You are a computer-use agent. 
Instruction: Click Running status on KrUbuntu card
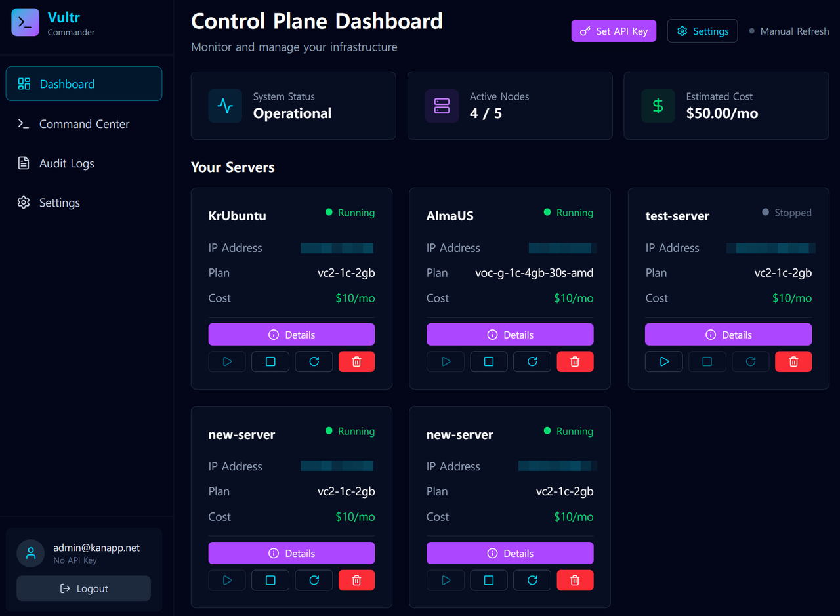(350, 213)
